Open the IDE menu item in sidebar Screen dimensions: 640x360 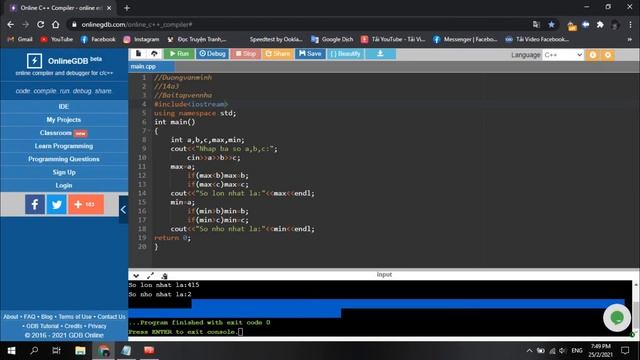point(64,107)
